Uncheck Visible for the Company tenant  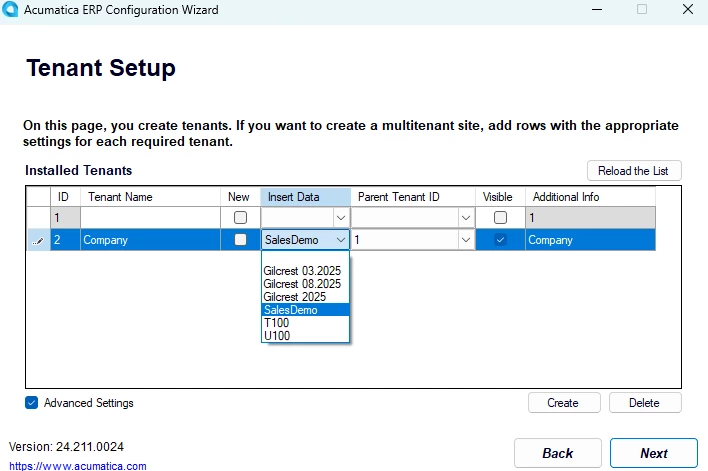coord(500,239)
